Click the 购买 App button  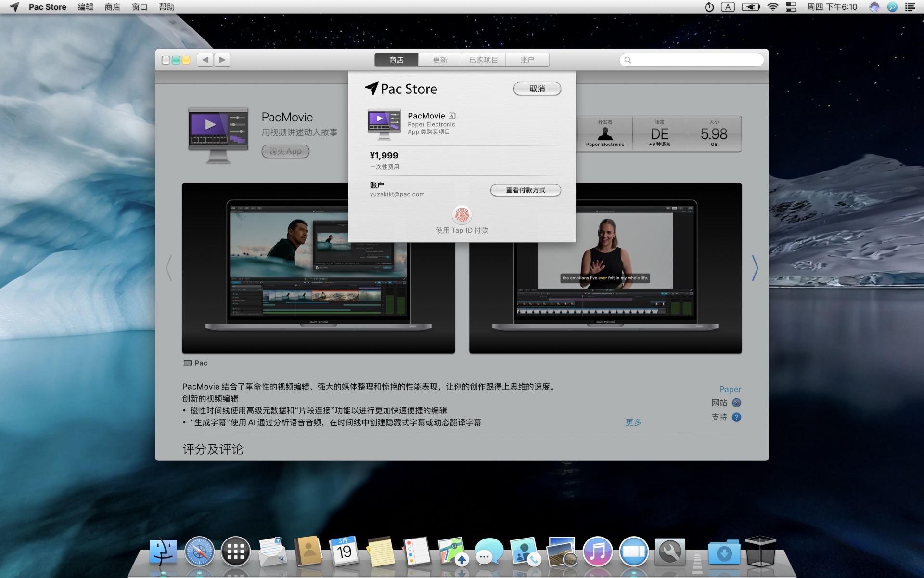[285, 151]
